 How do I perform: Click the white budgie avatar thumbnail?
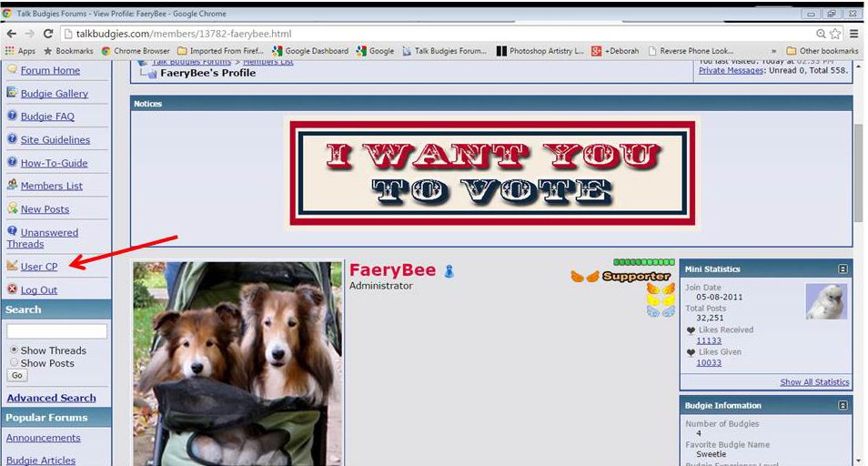[826, 301]
